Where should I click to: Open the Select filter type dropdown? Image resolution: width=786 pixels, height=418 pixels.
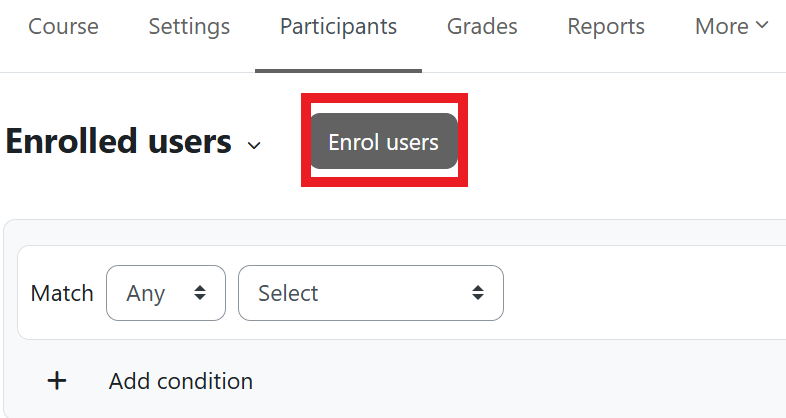(x=370, y=293)
